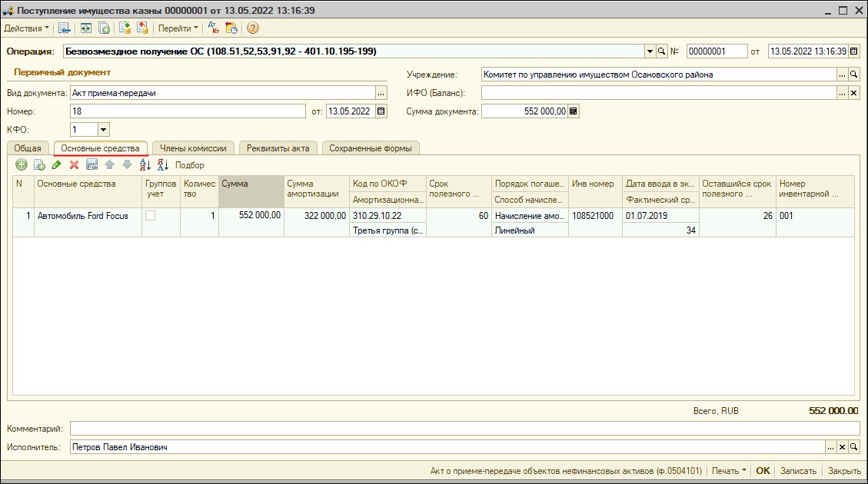
Task: Move row down with the down arrow
Action: 128,165
